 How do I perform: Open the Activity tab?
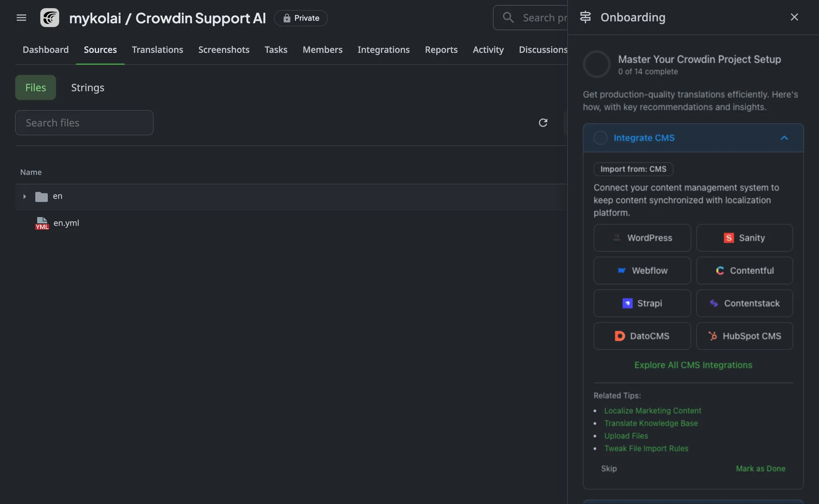tap(488, 50)
